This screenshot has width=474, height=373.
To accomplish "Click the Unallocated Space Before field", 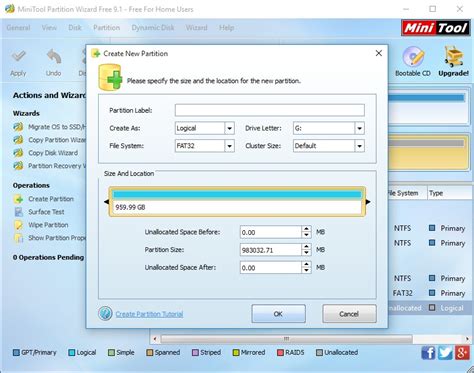I will pyautogui.click(x=270, y=232).
